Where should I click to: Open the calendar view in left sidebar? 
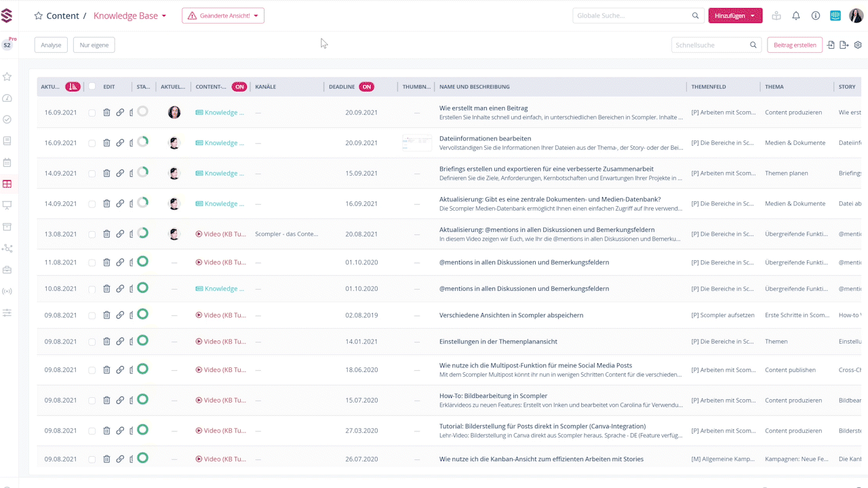(7, 163)
